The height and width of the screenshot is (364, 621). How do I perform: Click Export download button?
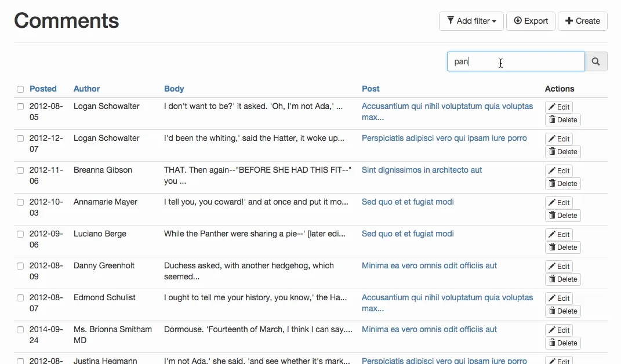(531, 21)
